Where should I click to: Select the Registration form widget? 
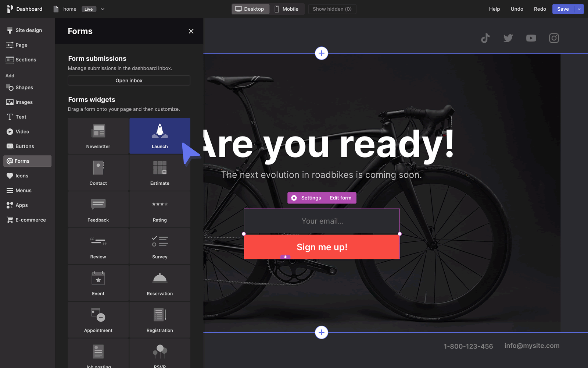(160, 320)
